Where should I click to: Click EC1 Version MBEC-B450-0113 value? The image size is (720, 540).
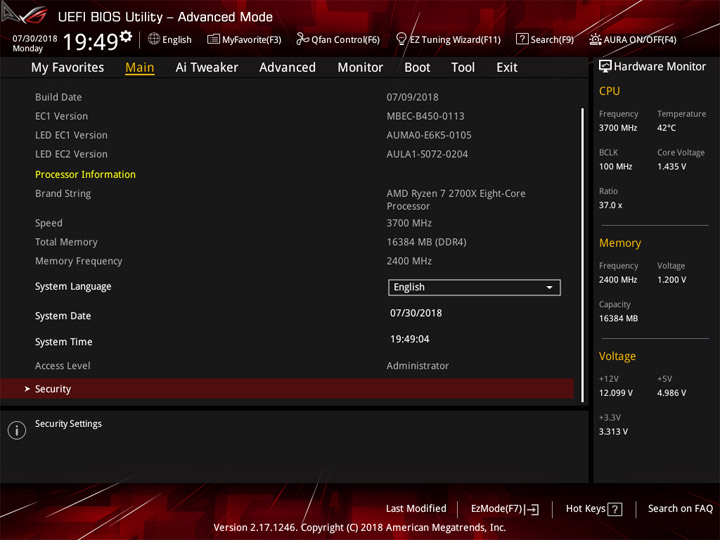click(x=425, y=116)
